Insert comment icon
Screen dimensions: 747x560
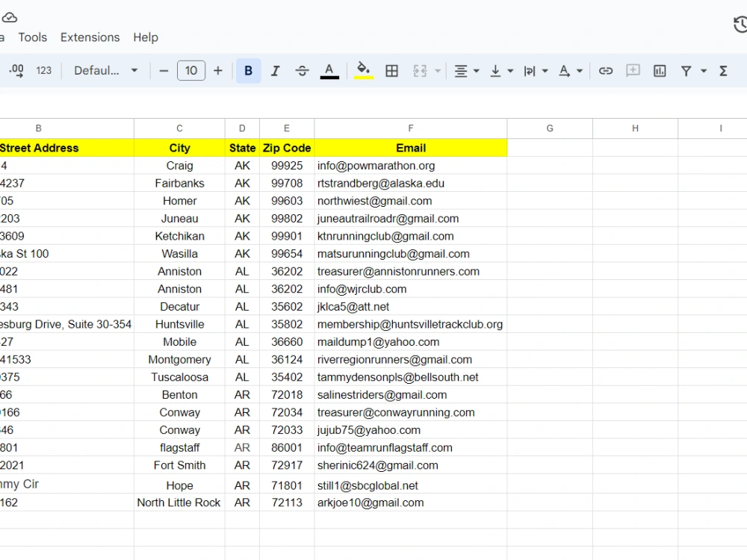[633, 71]
